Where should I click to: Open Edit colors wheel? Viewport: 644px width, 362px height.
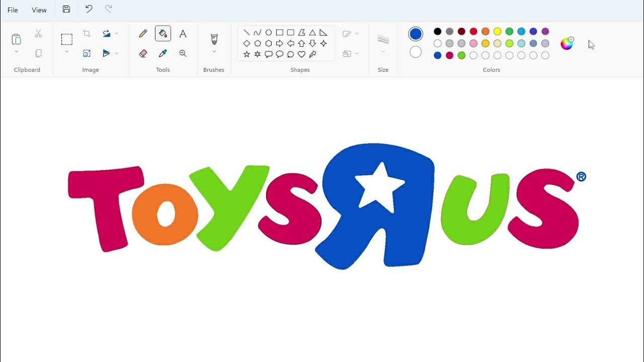567,43
